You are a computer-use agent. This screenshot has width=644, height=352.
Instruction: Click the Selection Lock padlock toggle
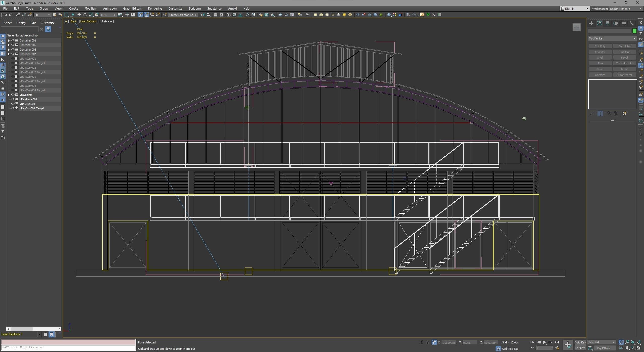point(427,342)
